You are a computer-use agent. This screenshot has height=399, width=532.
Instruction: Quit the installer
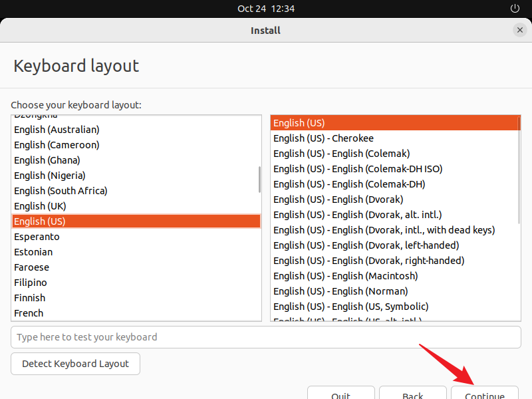pyautogui.click(x=340, y=393)
